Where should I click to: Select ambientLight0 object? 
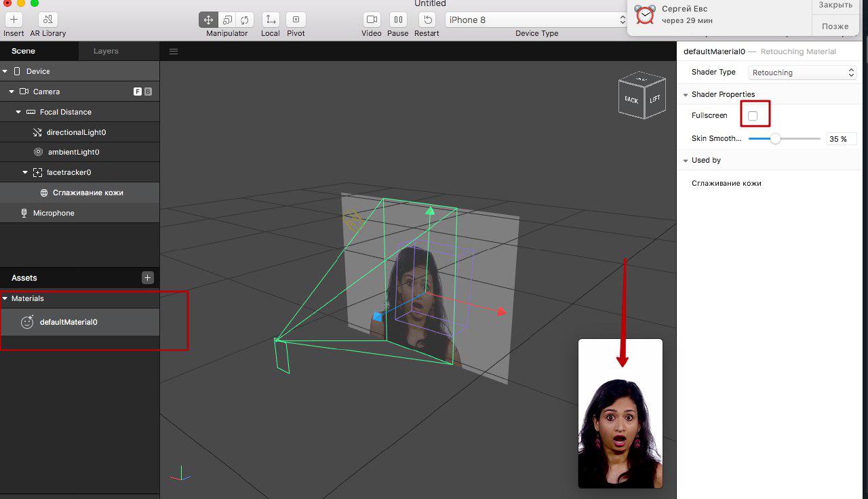click(79, 152)
